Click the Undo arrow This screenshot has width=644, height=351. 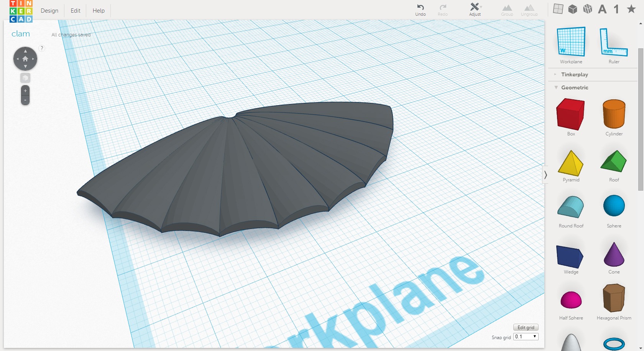coord(421,7)
